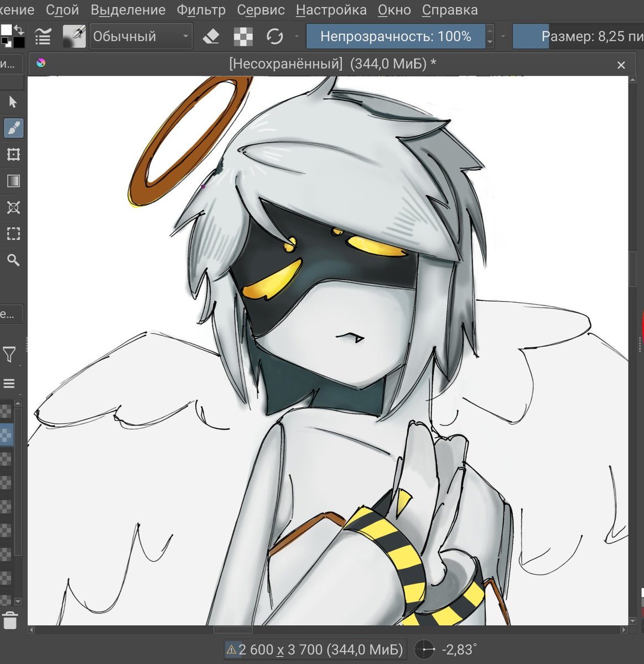Select the highlighted blue layer row
This screenshot has width=644, height=664.
click(6, 434)
